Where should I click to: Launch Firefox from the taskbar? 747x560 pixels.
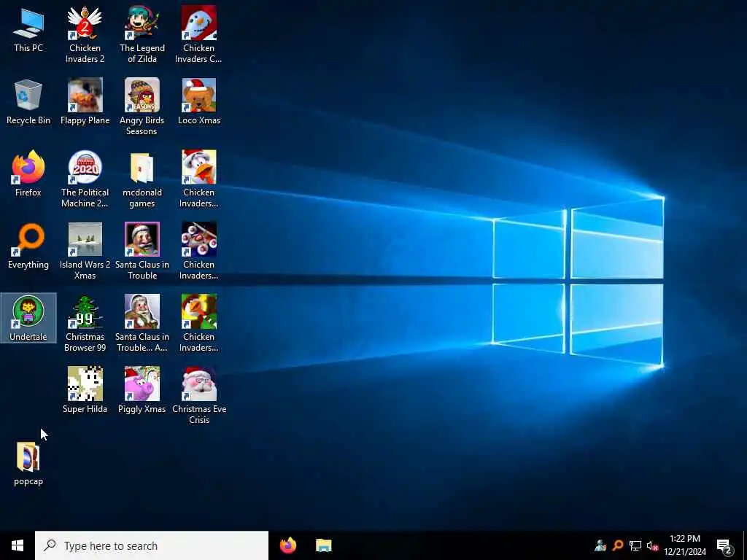click(287, 545)
